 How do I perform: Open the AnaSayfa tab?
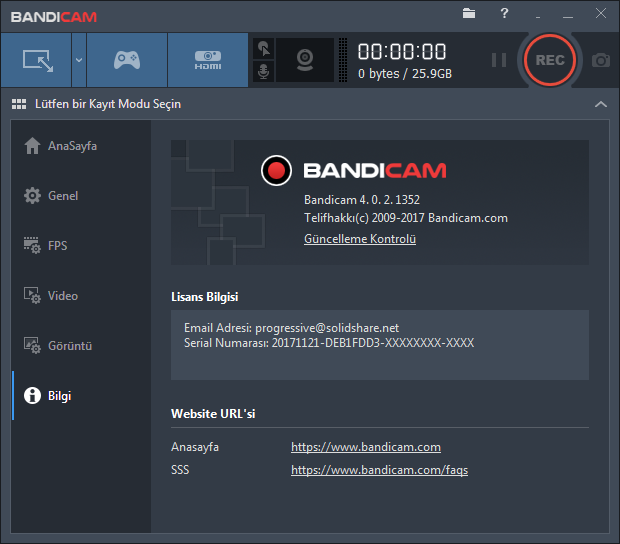81,146
